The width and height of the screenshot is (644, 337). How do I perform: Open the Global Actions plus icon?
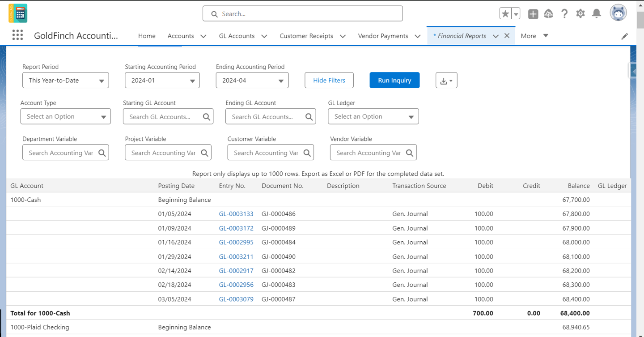tap(533, 14)
